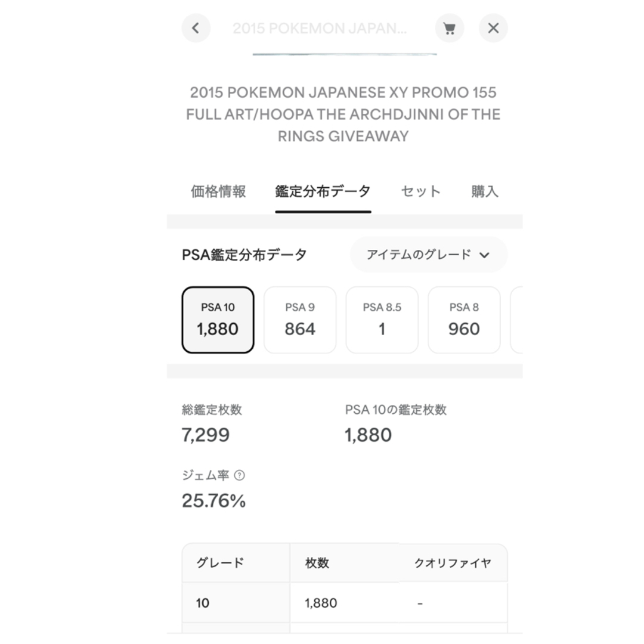Click the partially visible next grade card
Screen dimensions: 644x644
[x=516, y=320]
